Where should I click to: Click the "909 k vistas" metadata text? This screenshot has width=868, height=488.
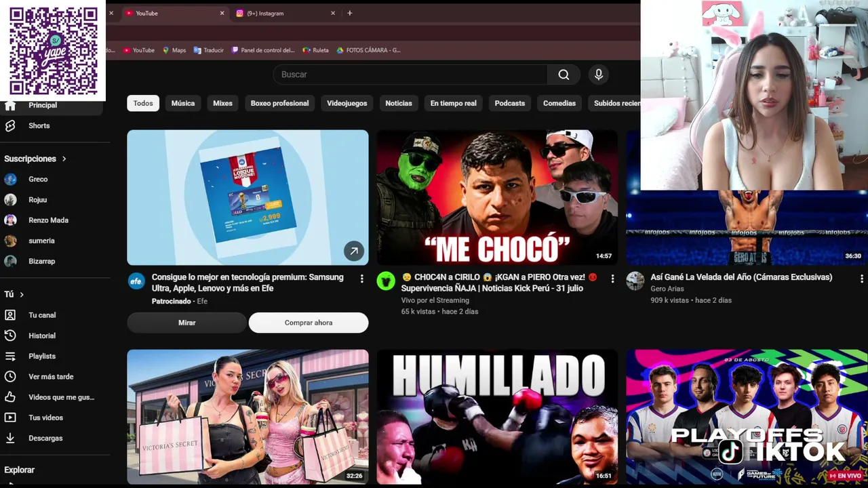click(669, 300)
